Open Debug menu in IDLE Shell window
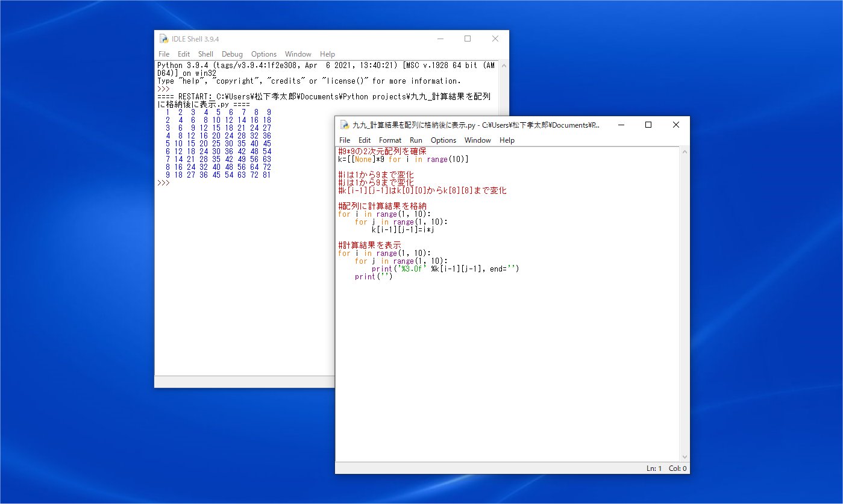Image resolution: width=843 pixels, height=504 pixels. click(x=232, y=54)
